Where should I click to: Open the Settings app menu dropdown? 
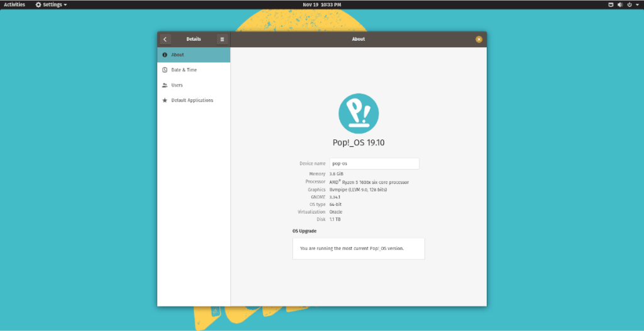coord(51,4)
